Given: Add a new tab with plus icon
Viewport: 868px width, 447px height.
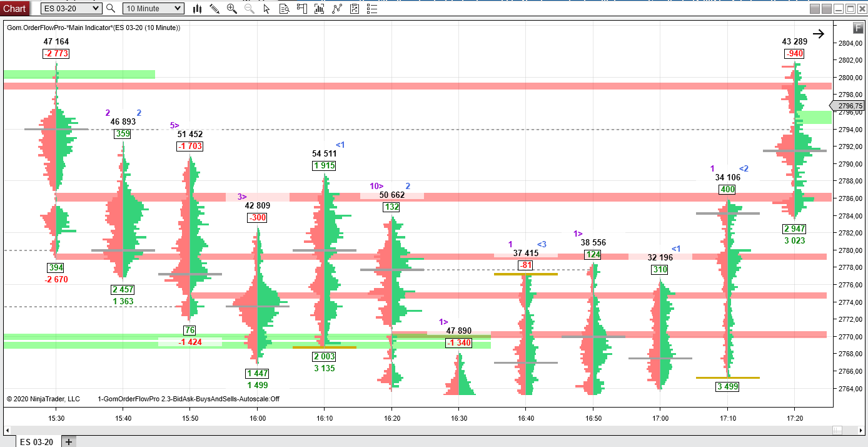Looking at the screenshot, I should coord(69,441).
